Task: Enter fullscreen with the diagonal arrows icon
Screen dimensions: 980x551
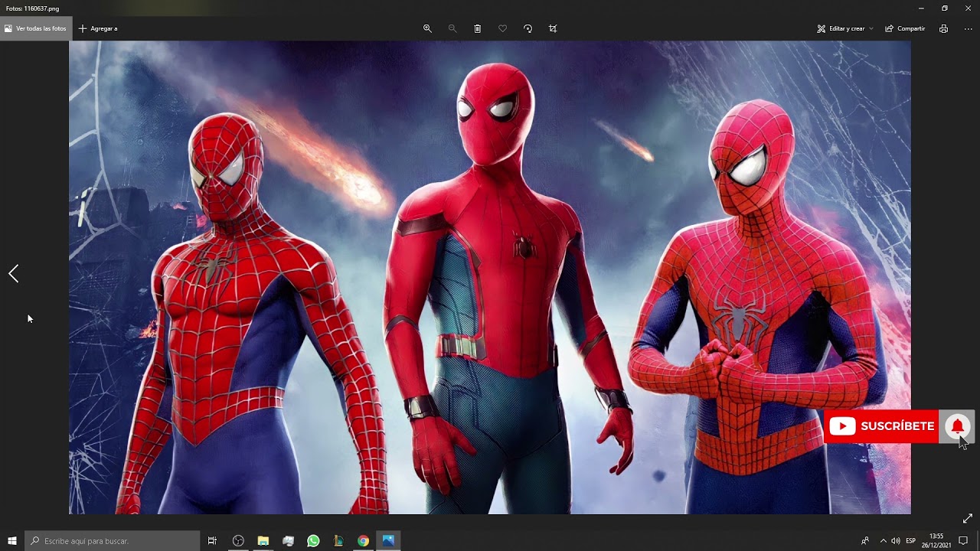Action: point(968,519)
